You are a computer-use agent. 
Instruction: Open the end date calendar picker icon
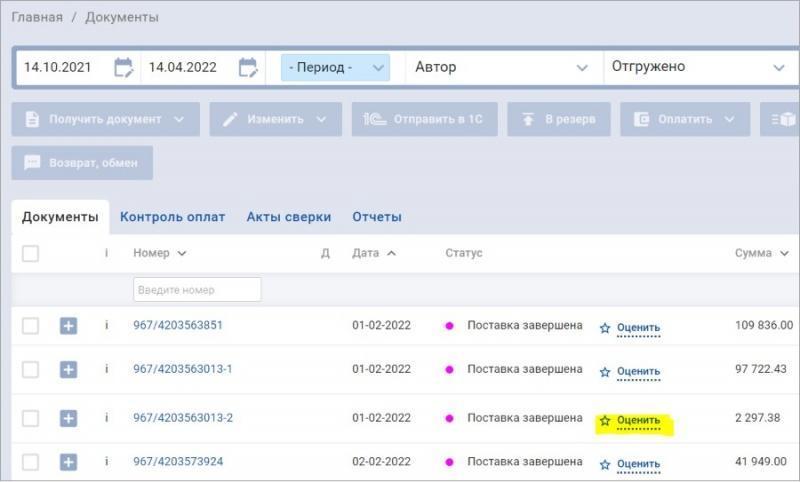click(248, 68)
